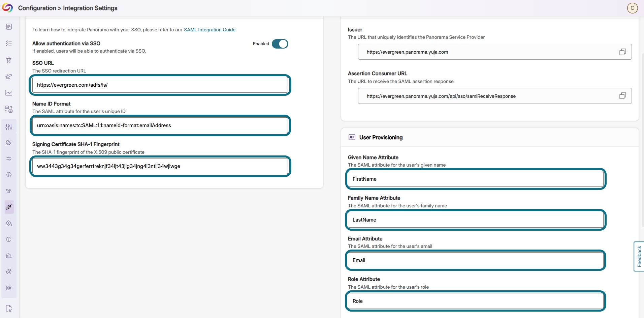This screenshot has width=644, height=318.
Task: Click the 'Allow authentication via SSO' label
Action: [x=66, y=44]
